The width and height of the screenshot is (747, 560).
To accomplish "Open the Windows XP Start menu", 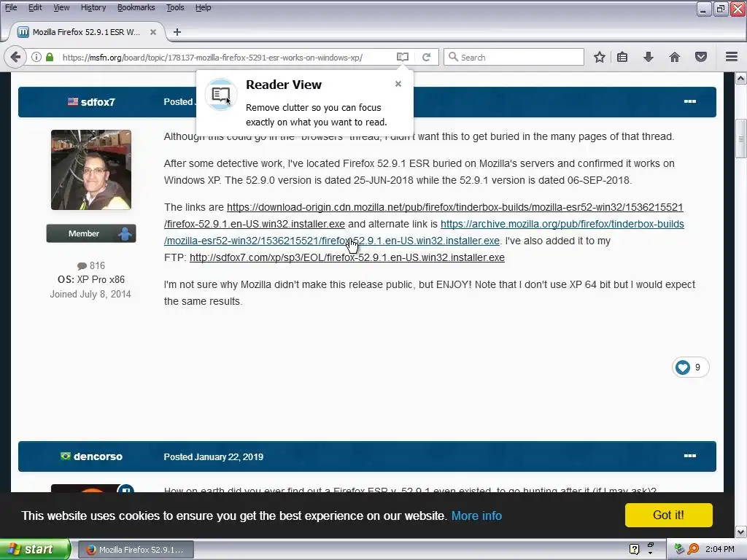I will click(x=35, y=549).
